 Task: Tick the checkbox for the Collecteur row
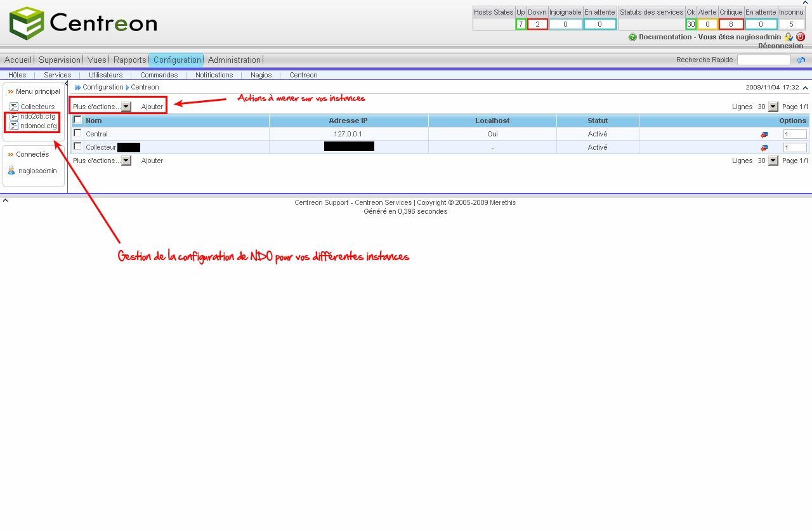click(77, 147)
